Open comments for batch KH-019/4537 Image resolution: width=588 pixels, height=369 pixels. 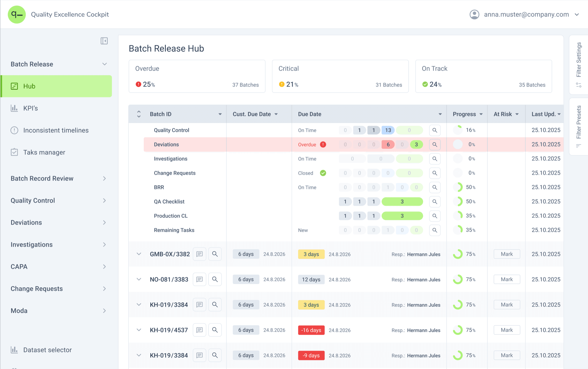click(x=199, y=330)
